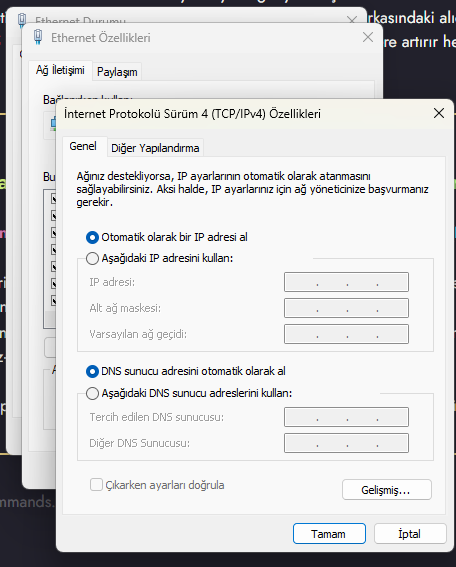The image size is (456, 567).
Task: Click the Ethernet Özellikleri title icon
Action: point(38,37)
